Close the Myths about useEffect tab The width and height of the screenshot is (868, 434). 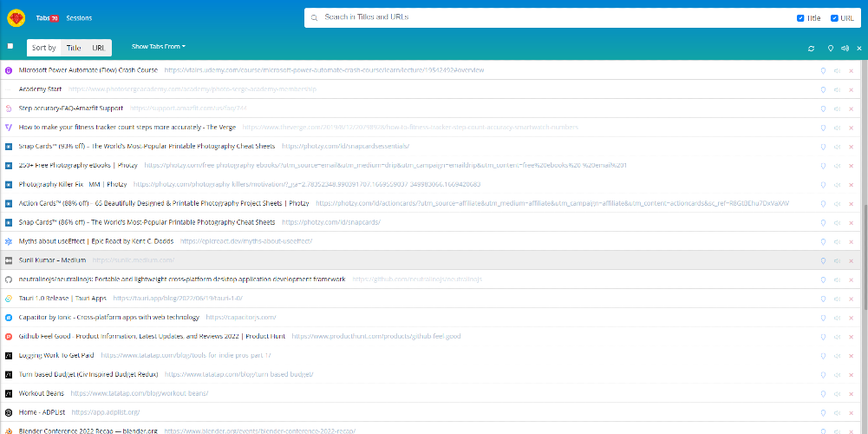(x=852, y=241)
